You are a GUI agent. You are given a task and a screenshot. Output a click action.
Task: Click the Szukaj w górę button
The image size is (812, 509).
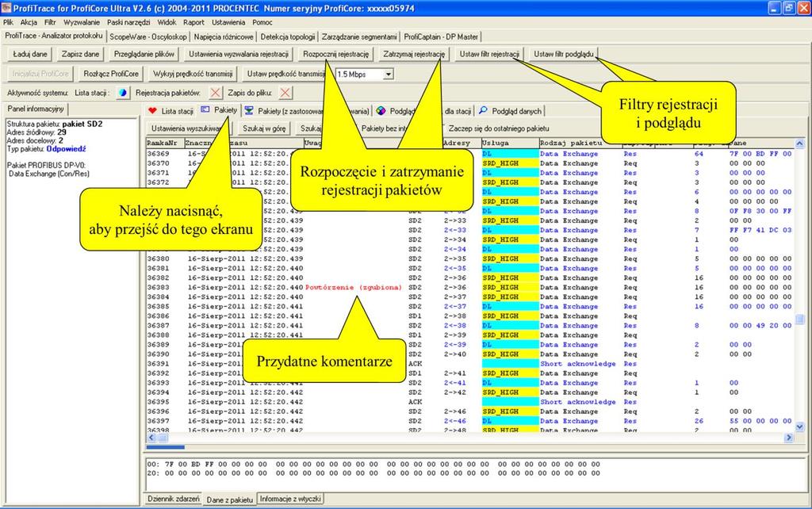click(x=264, y=128)
